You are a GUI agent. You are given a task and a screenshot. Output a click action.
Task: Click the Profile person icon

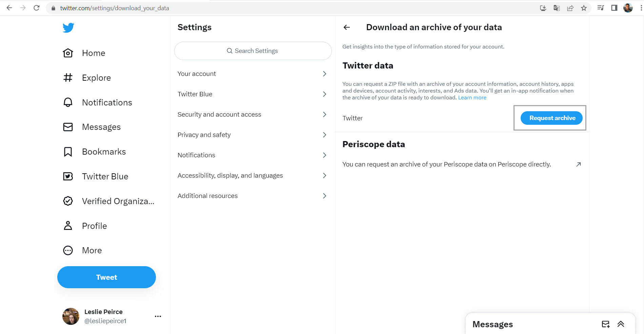coord(68,226)
